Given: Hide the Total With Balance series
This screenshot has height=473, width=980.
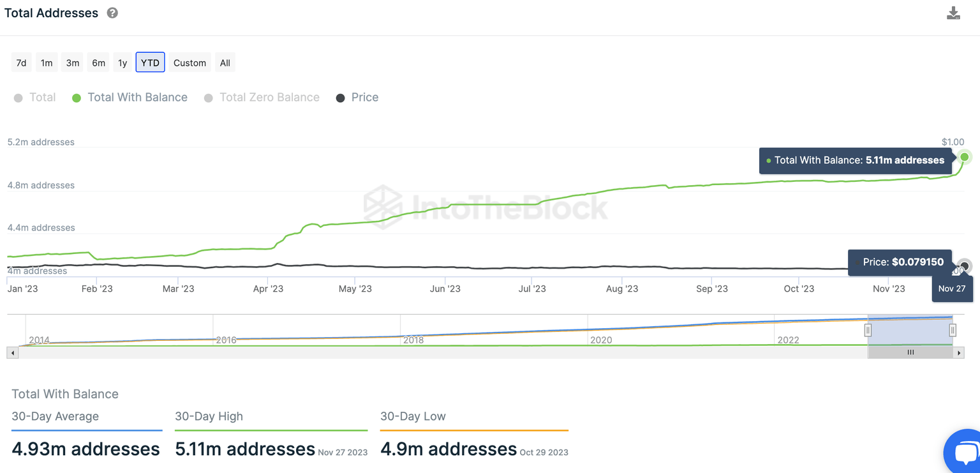Looking at the screenshot, I should (x=130, y=97).
